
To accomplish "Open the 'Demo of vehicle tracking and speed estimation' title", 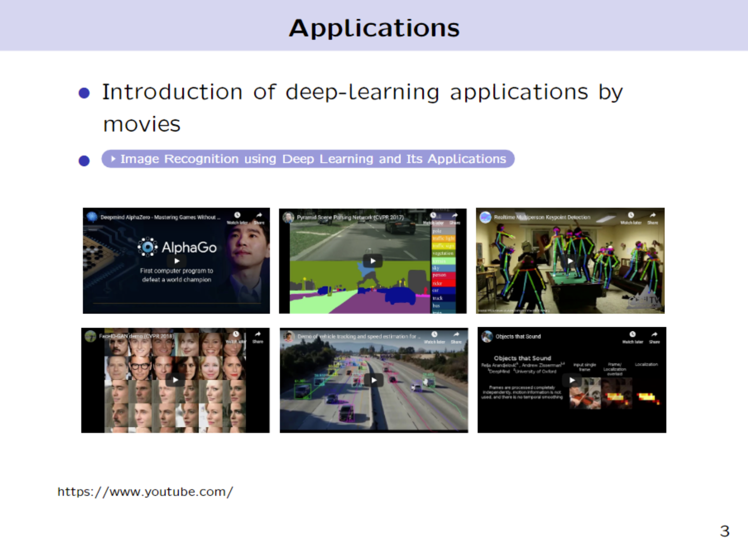I will (358, 337).
